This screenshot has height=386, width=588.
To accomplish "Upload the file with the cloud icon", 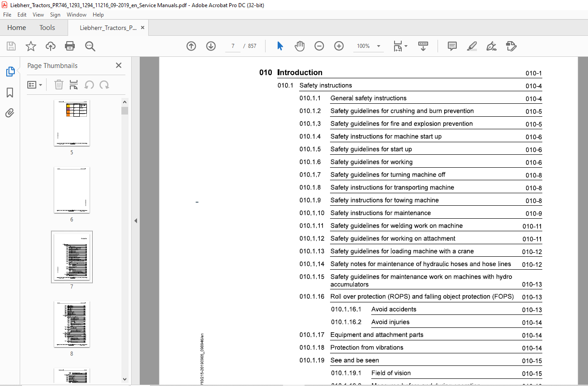I will [x=51, y=46].
